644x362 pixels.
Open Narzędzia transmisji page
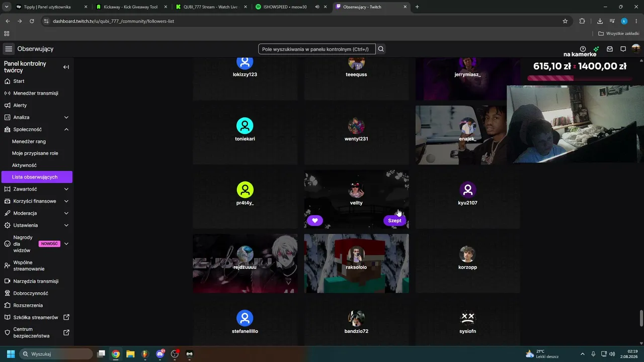click(37, 281)
